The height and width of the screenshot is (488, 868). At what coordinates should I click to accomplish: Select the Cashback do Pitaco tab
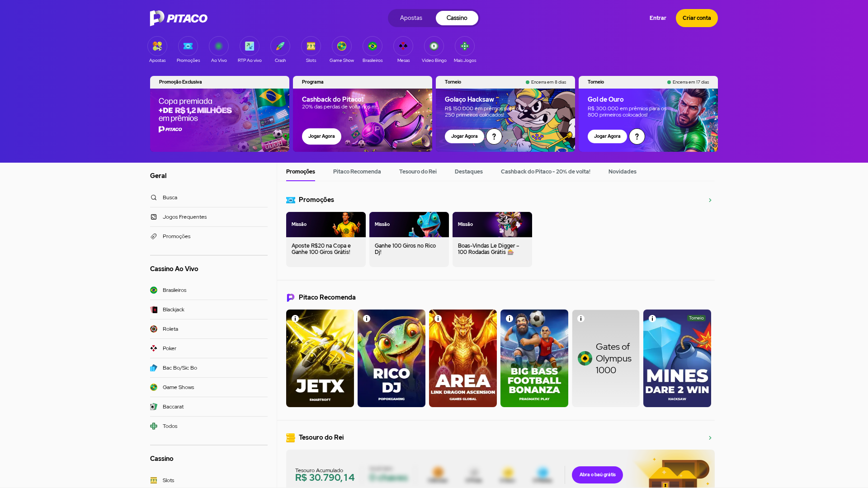point(546,172)
